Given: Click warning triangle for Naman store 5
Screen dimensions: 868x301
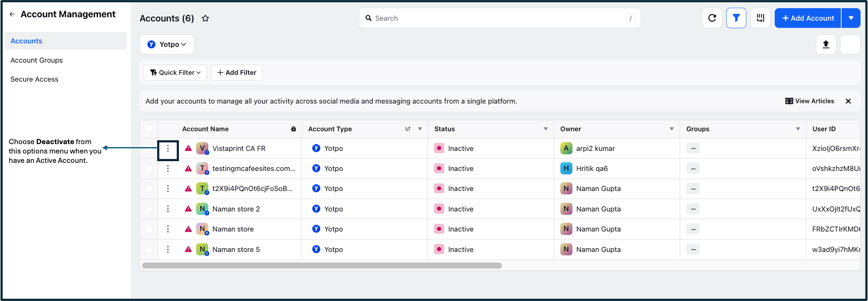Looking at the screenshot, I should point(188,249).
